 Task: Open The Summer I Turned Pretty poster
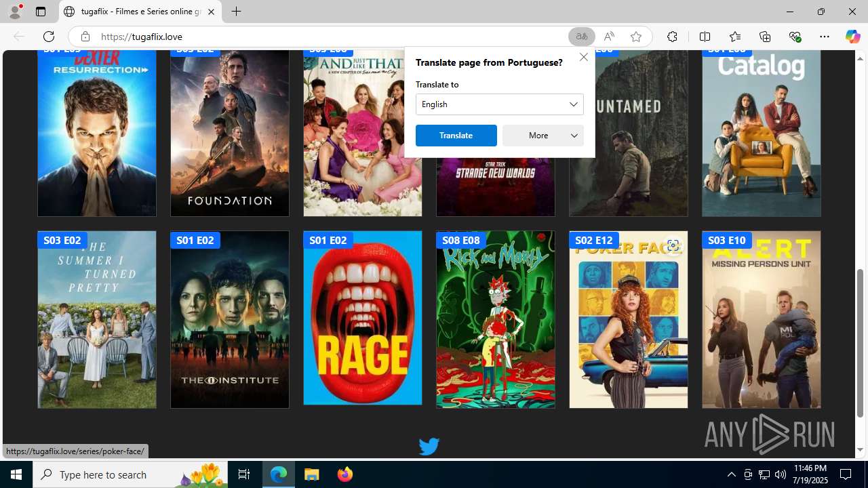(97, 320)
